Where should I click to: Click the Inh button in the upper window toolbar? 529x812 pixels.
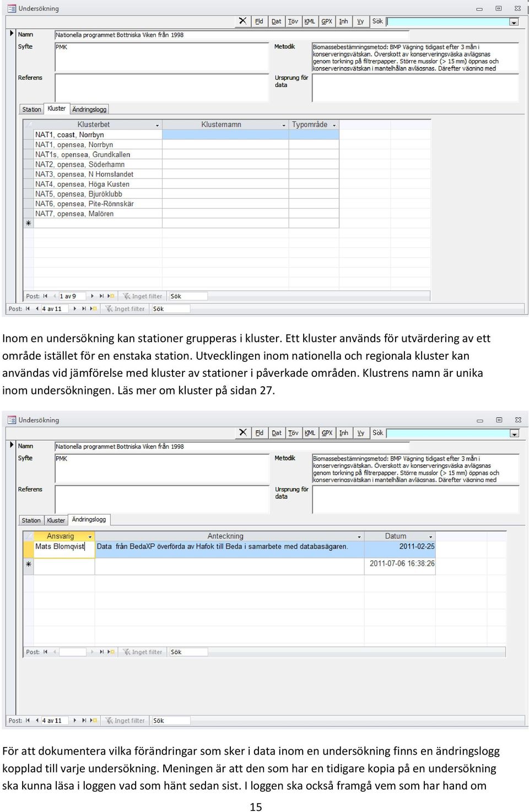pos(343,21)
